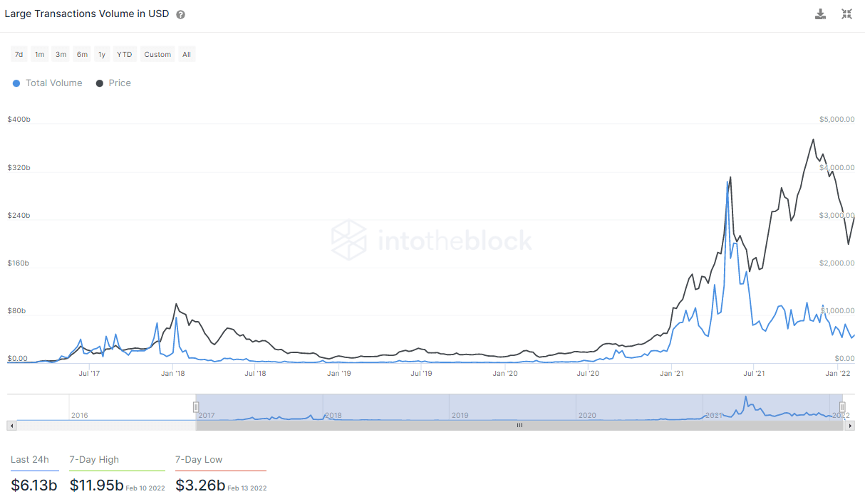Toggle the Total Volume series legend

(x=47, y=83)
